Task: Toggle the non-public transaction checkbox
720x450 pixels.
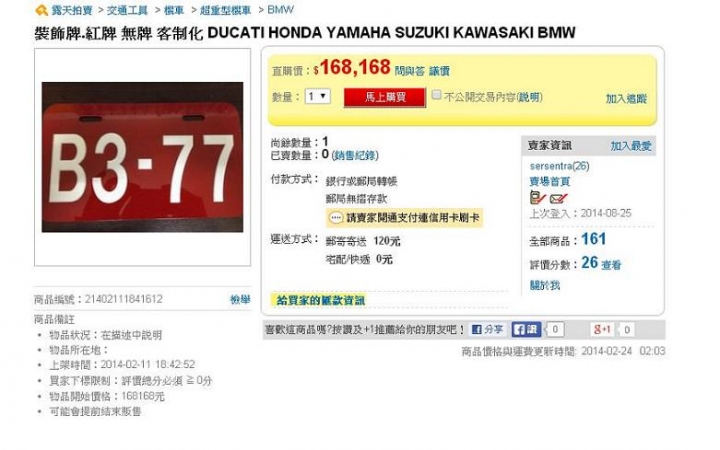Action: click(436, 95)
